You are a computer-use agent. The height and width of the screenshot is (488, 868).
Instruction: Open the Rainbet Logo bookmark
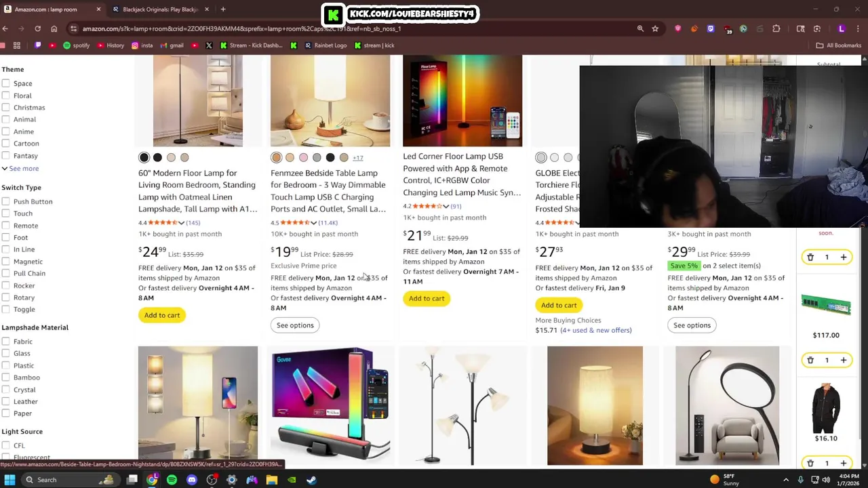coord(325,45)
